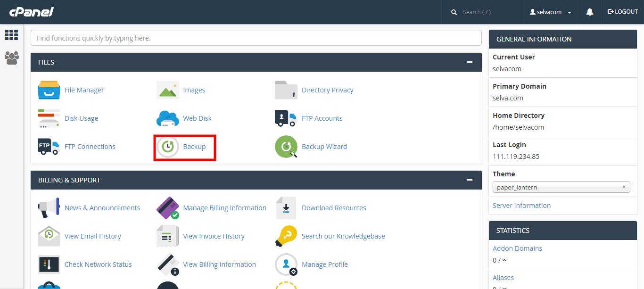Open the selvacom user dropdown

[551, 12]
